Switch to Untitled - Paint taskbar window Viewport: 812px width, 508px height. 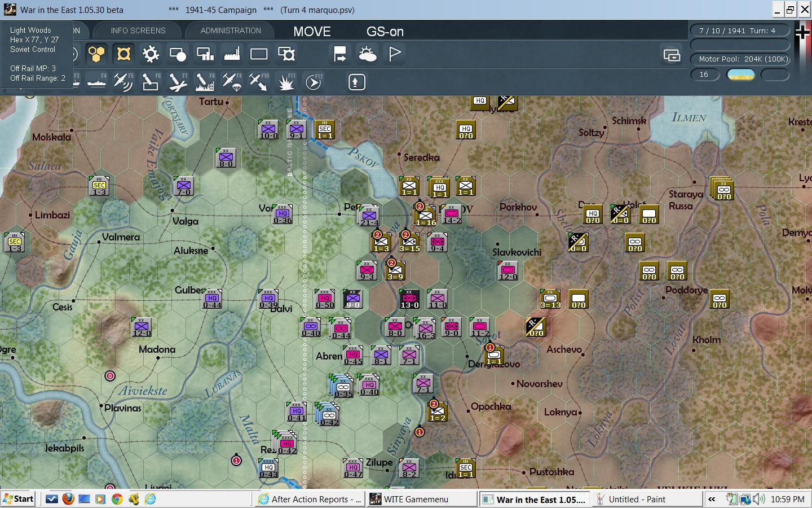tap(648, 500)
